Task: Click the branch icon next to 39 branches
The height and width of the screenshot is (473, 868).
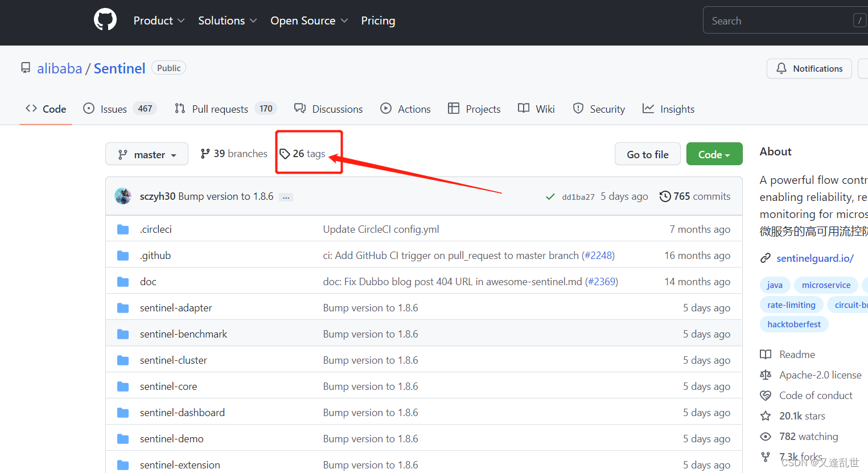Action: point(205,154)
